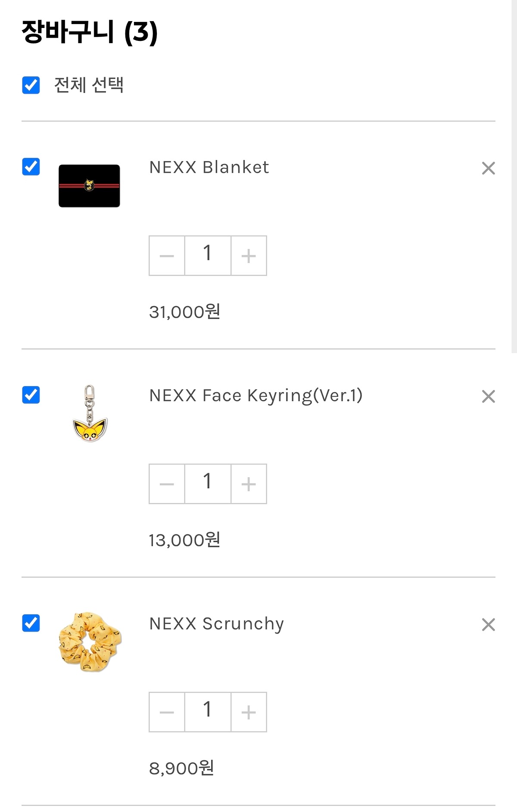Delete NEXX Scrunchy from cart
The image size is (517, 812).
(x=488, y=625)
